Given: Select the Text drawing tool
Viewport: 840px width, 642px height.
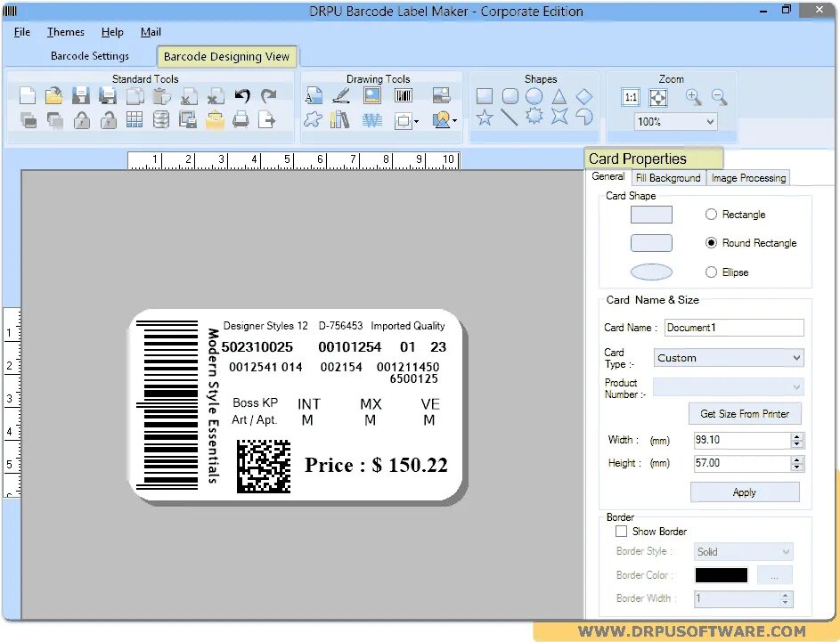Looking at the screenshot, I should [314, 96].
